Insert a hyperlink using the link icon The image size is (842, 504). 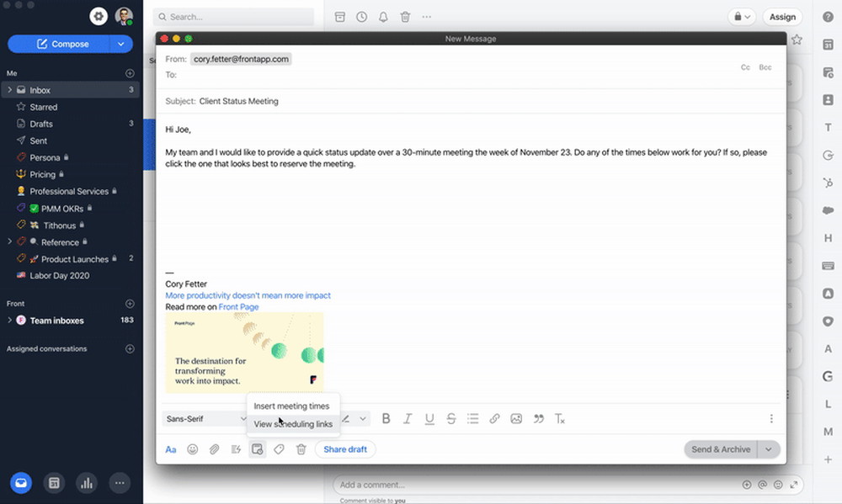pyautogui.click(x=495, y=419)
